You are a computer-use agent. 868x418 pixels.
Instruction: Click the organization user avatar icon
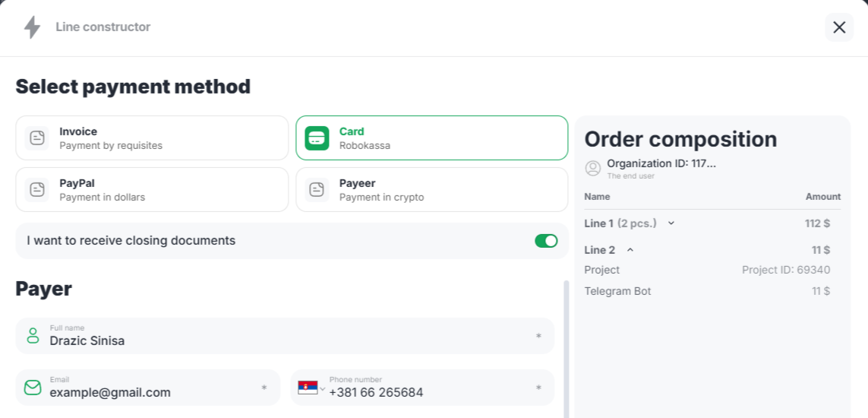tap(593, 167)
